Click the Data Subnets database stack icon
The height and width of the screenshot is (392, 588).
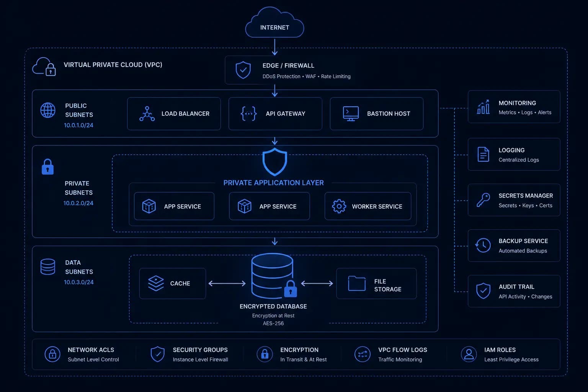pyautogui.click(x=48, y=267)
